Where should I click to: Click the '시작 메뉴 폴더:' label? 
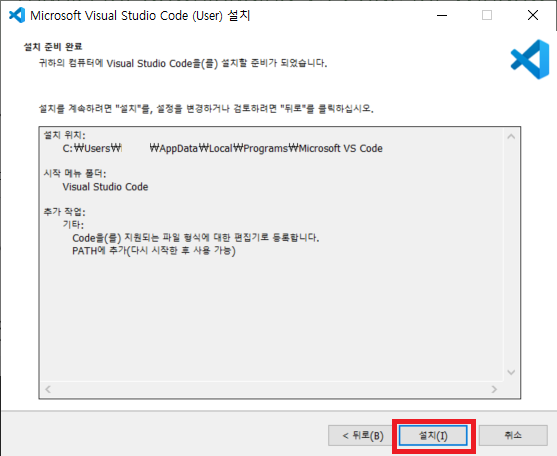pos(75,174)
